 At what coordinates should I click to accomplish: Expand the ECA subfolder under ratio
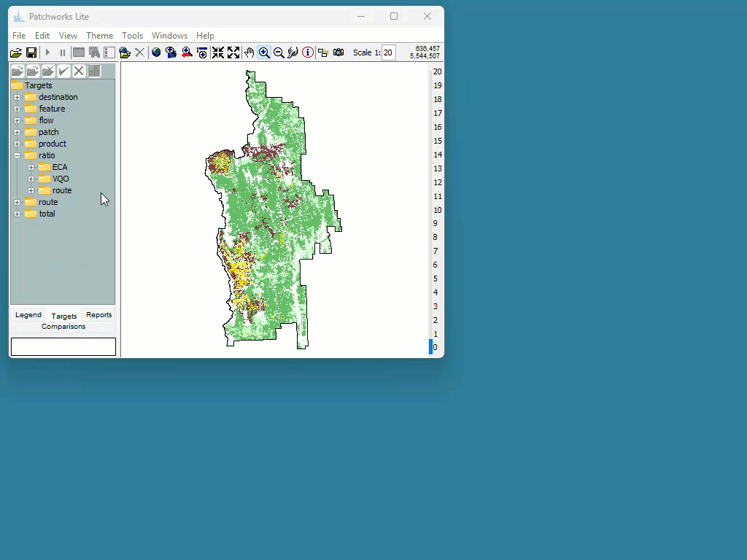[x=31, y=167]
